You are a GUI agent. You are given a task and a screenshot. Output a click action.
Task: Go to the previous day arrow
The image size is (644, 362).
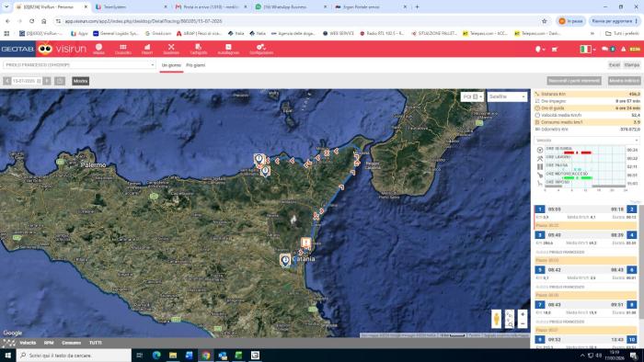click(7, 81)
